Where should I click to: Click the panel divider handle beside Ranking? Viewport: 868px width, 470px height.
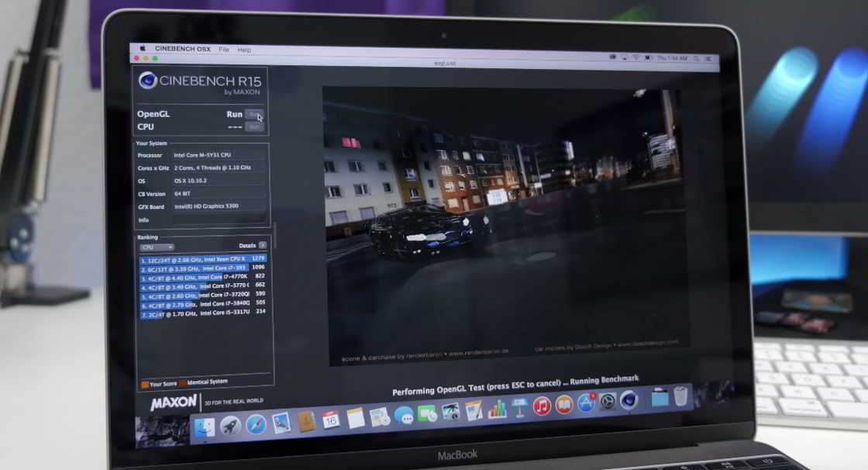(274, 236)
